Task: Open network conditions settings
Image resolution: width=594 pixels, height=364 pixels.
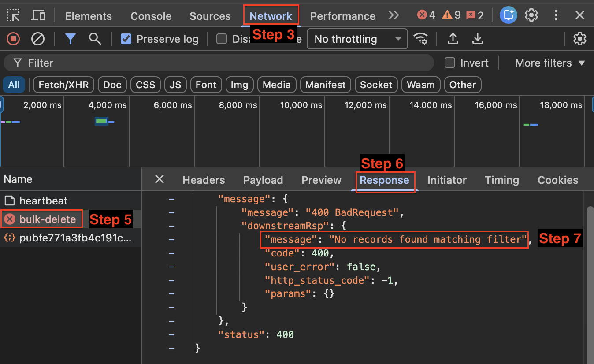Action: pyautogui.click(x=421, y=39)
